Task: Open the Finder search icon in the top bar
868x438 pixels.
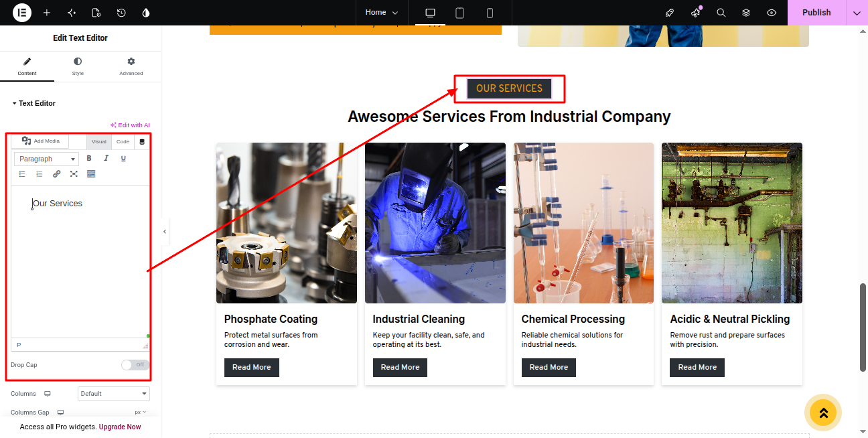Action: tap(721, 13)
